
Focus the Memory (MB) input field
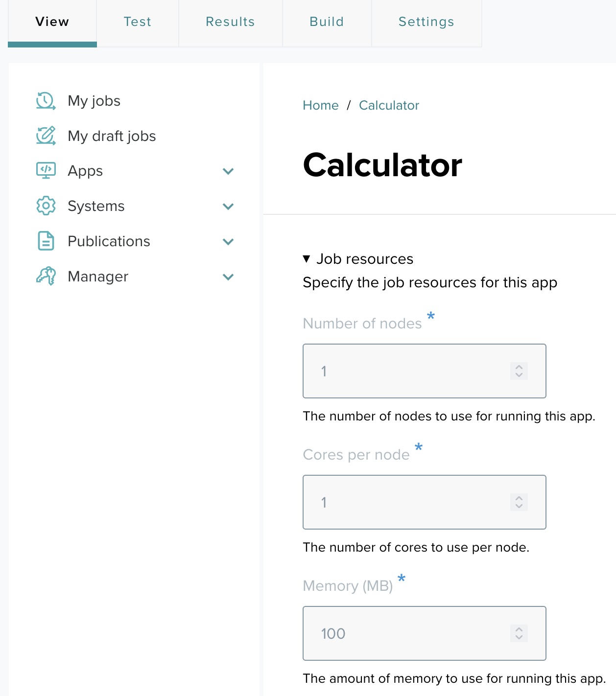pyautogui.click(x=411, y=633)
